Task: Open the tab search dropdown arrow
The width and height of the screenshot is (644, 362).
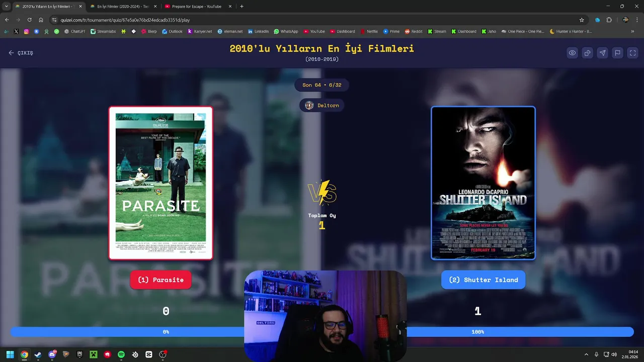Action: pyautogui.click(x=6, y=7)
